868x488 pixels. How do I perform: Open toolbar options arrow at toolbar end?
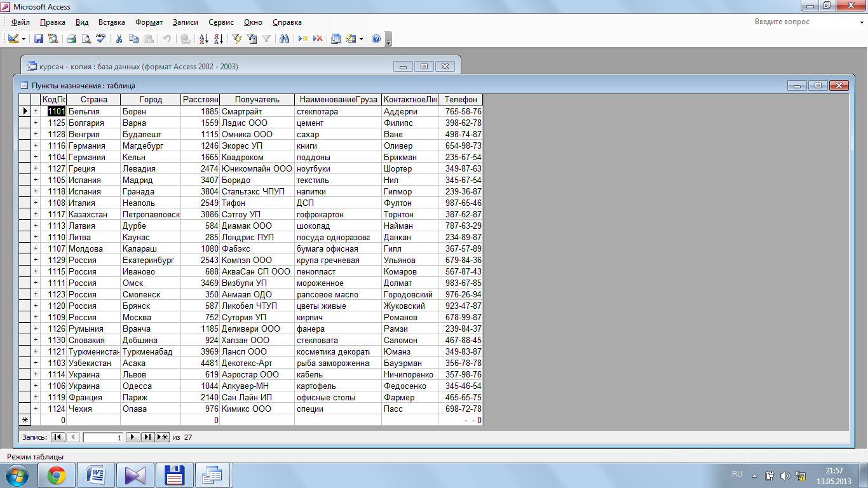[388, 39]
